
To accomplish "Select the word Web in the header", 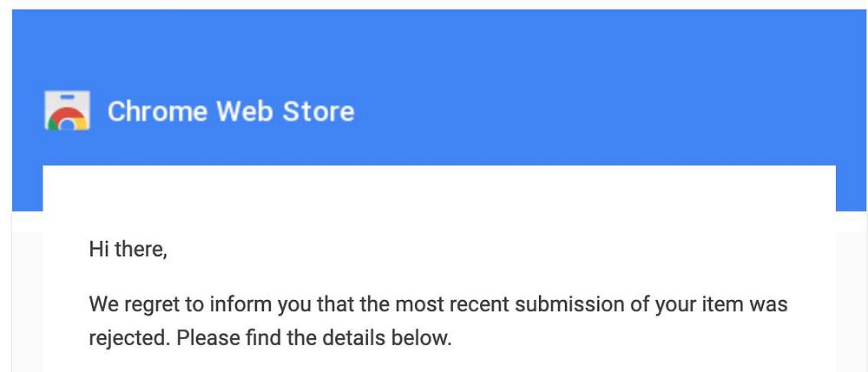I will point(245,111).
